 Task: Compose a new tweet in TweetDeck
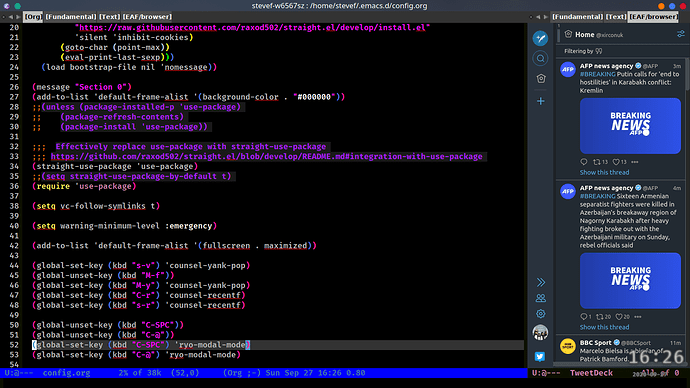(540, 38)
